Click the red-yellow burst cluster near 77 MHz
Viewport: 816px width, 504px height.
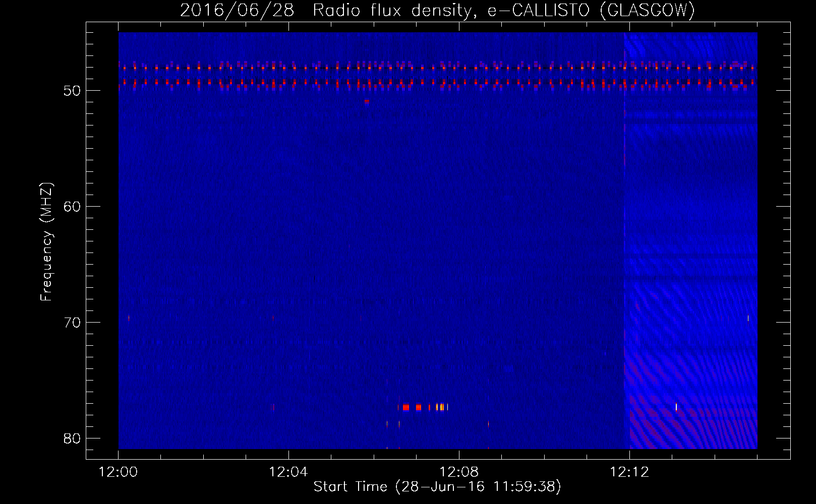pyautogui.click(x=425, y=407)
